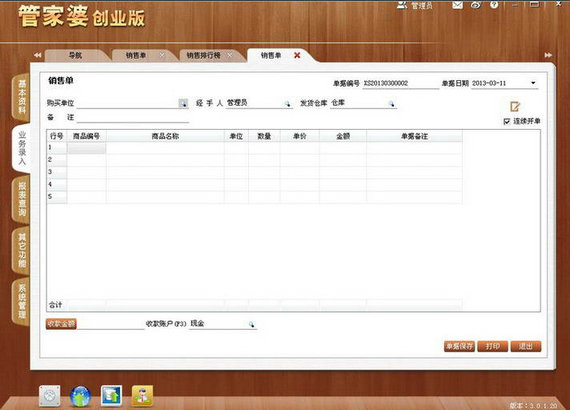This screenshot has height=410, width=570.
Task: Toggle the 连续开单 checkbox
Action: pyautogui.click(x=507, y=121)
